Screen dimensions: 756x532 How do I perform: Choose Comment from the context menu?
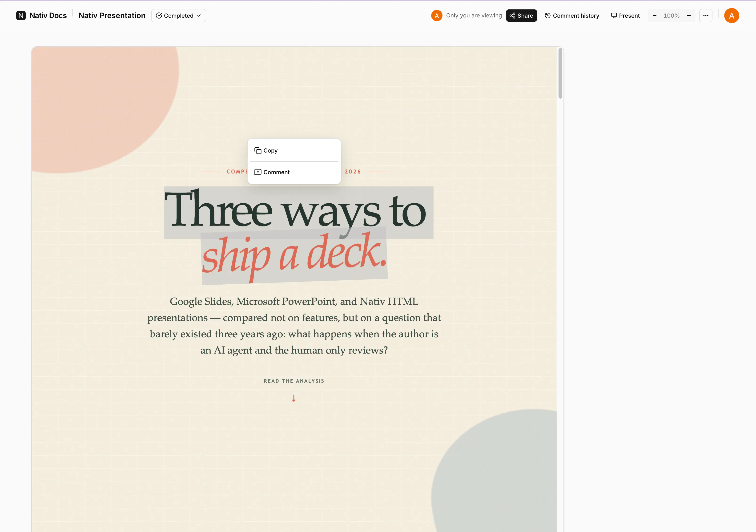click(294, 172)
